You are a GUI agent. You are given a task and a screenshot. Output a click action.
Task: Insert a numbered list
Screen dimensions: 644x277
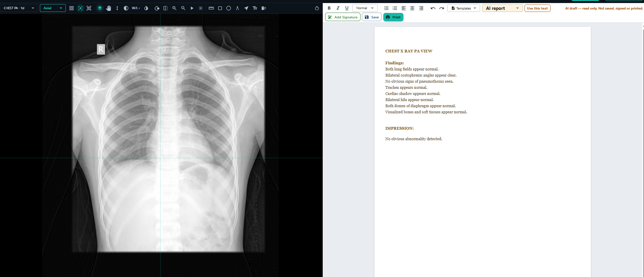click(x=395, y=8)
